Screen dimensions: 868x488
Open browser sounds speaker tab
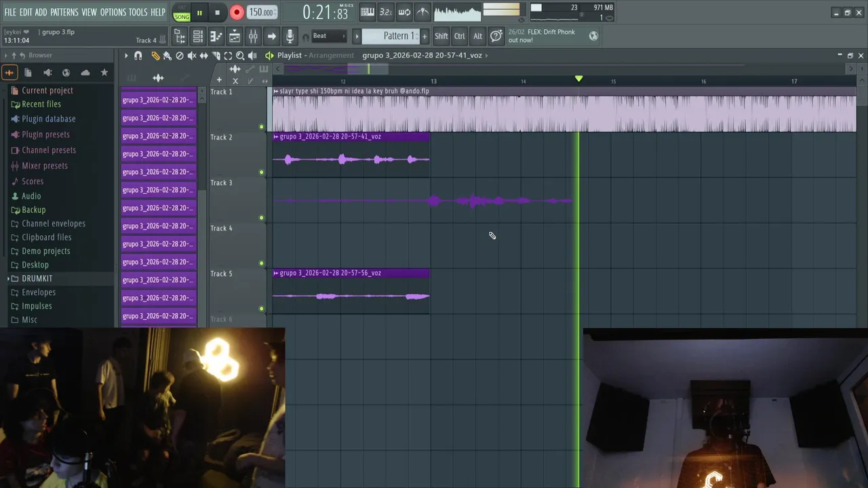point(47,73)
